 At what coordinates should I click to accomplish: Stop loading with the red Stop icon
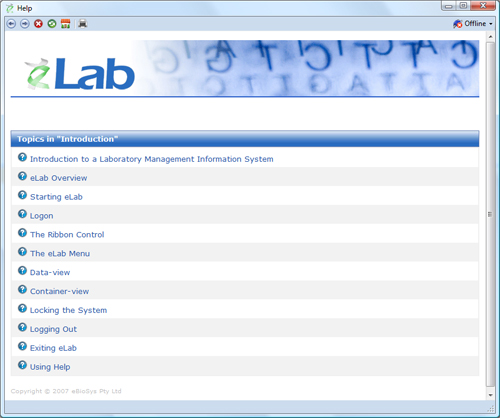(x=38, y=24)
